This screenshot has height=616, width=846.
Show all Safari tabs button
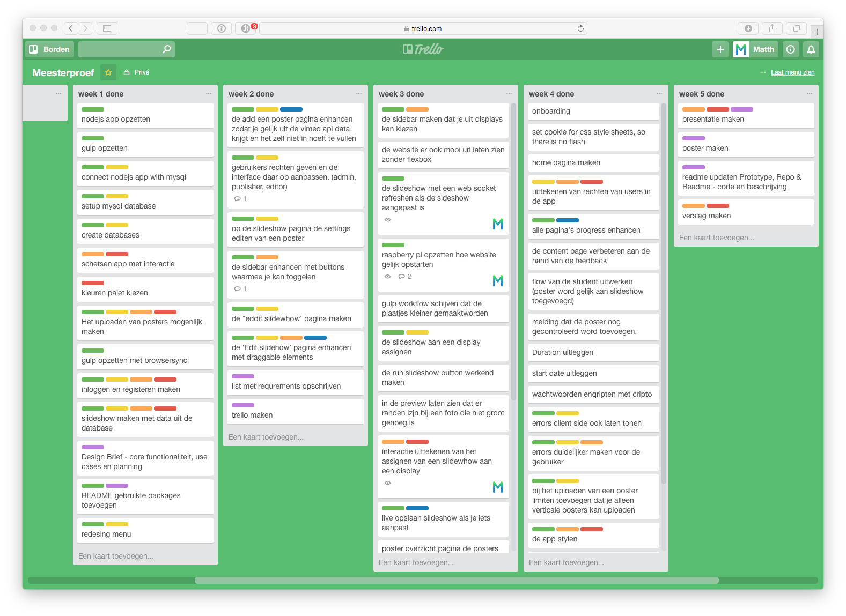pyautogui.click(x=797, y=28)
